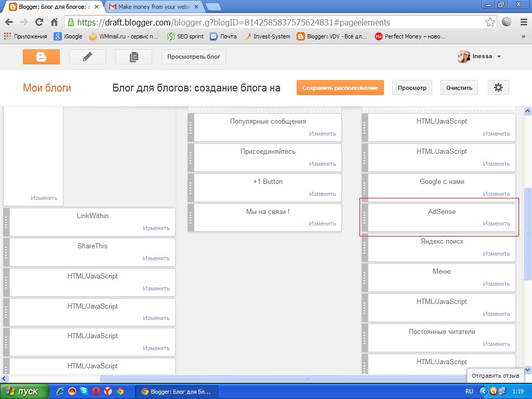Edit Постоянные читатели gadget via Изменить

(496, 344)
